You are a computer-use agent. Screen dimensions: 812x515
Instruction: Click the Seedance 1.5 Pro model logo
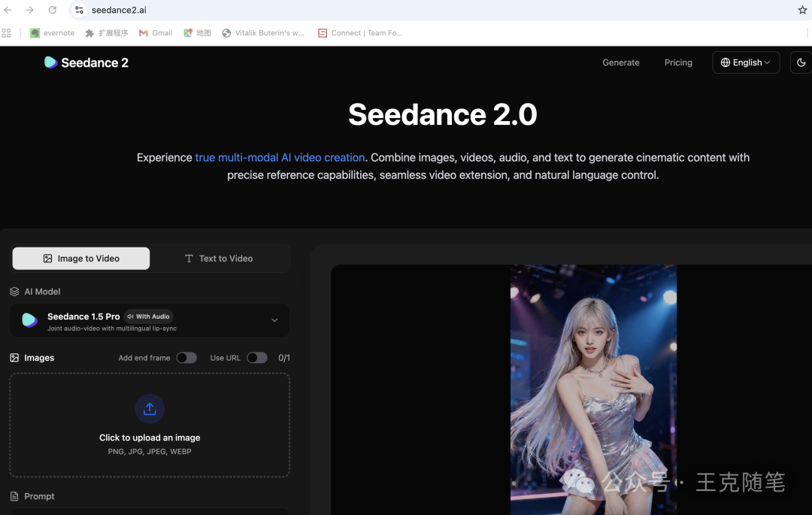[x=29, y=320]
